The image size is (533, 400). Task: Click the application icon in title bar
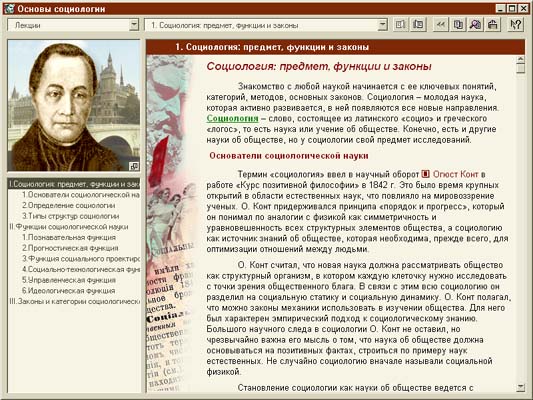pos(9,9)
